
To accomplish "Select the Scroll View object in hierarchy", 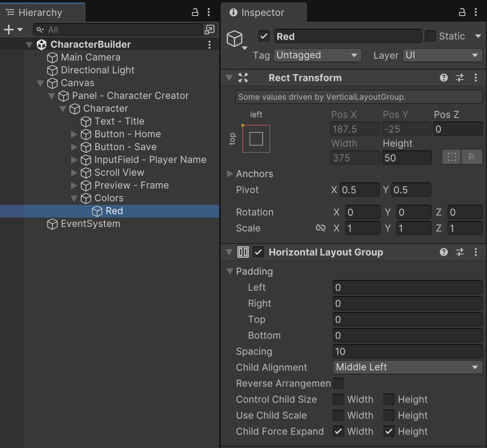I will coord(119,172).
